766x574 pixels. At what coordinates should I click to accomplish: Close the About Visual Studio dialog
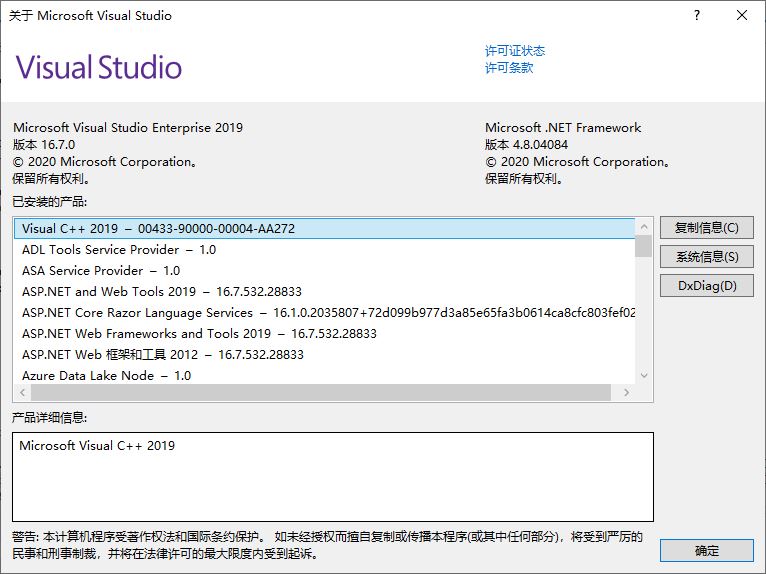click(742, 15)
